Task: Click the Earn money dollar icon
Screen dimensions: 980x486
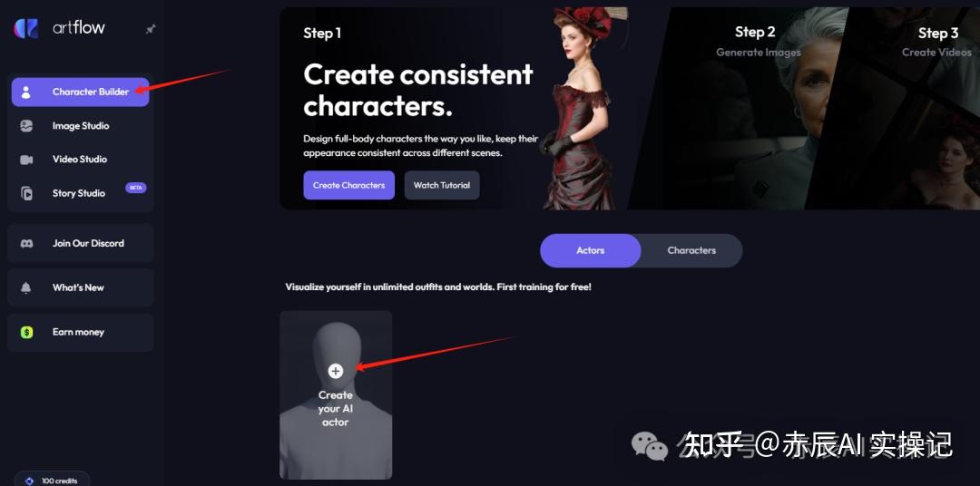Action: point(26,333)
